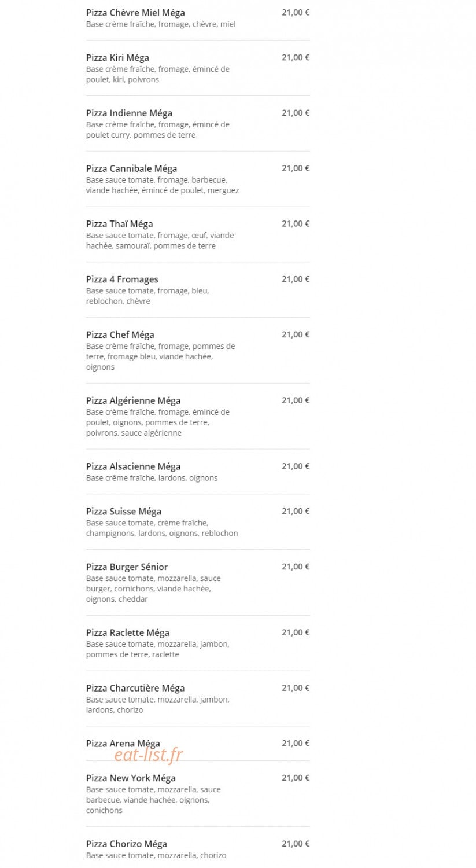
Task: Select the Pizza Arena Méga entry
Action: click(x=123, y=744)
